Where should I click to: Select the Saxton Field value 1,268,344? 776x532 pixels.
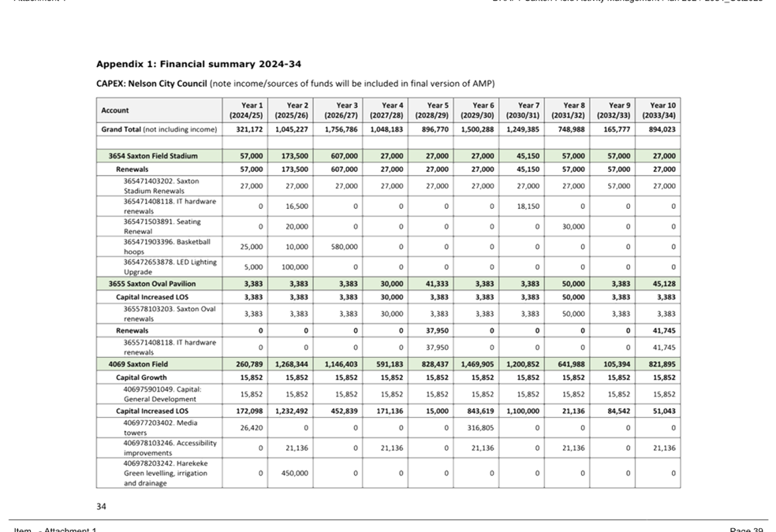pos(292,364)
